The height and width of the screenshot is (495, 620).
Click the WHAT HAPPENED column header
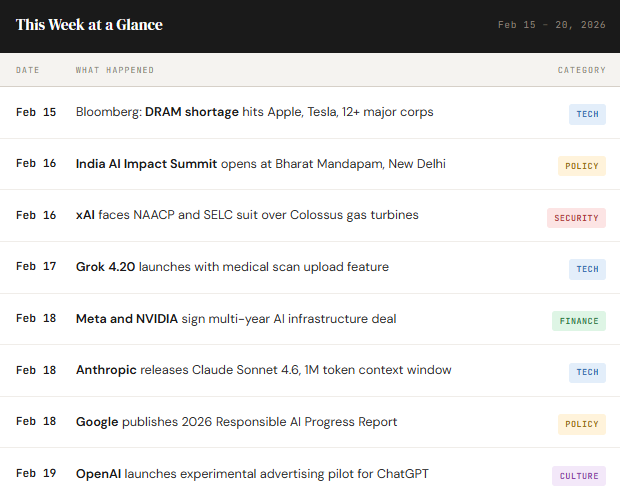(x=115, y=70)
